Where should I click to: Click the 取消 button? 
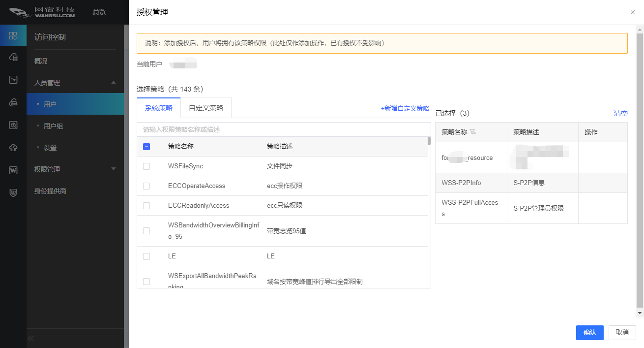pos(622,333)
